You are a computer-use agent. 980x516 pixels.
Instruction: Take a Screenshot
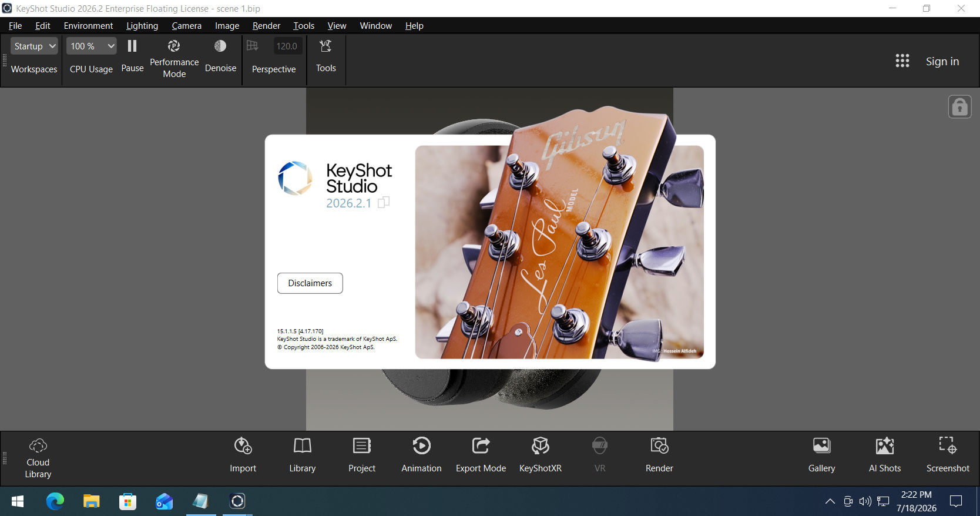[948, 455]
